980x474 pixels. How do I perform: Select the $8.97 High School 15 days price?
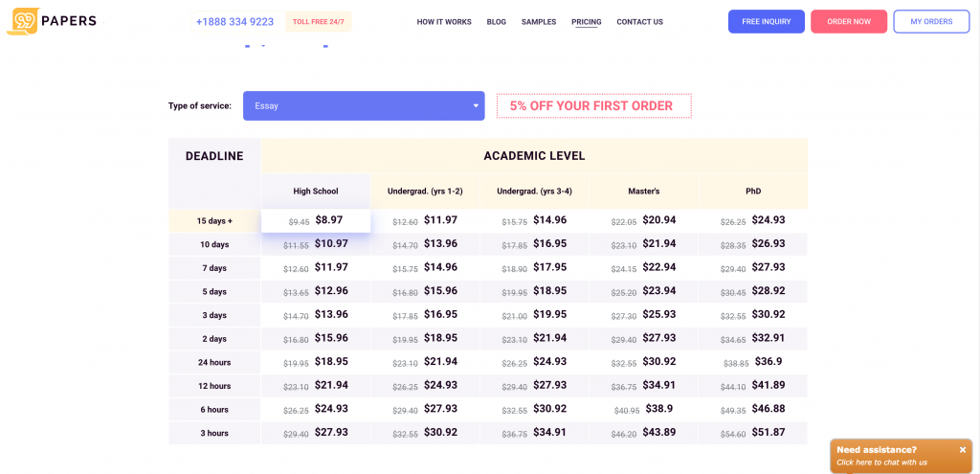[316, 220]
